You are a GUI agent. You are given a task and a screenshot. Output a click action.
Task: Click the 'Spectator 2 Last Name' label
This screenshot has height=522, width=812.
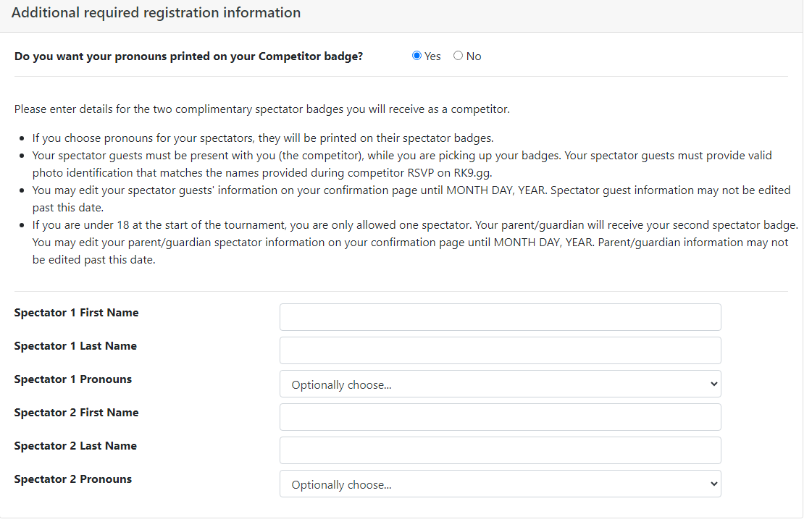(75, 446)
